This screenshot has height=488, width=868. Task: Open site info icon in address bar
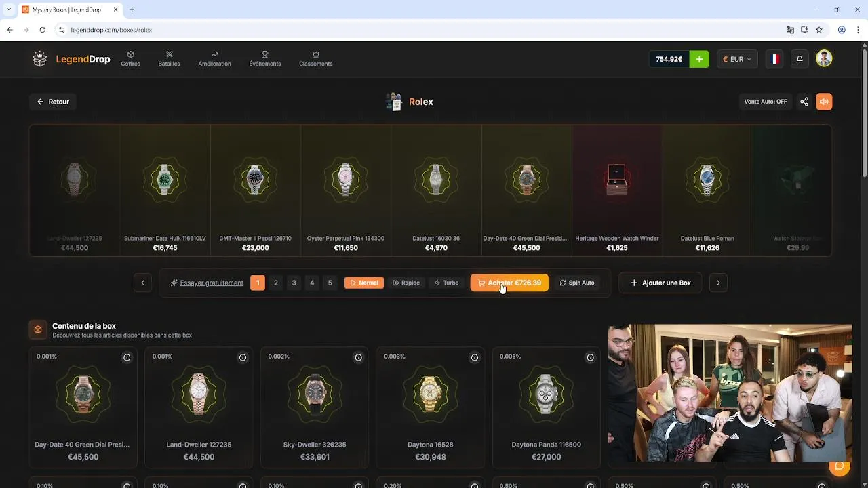pyautogui.click(x=61, y=30)
